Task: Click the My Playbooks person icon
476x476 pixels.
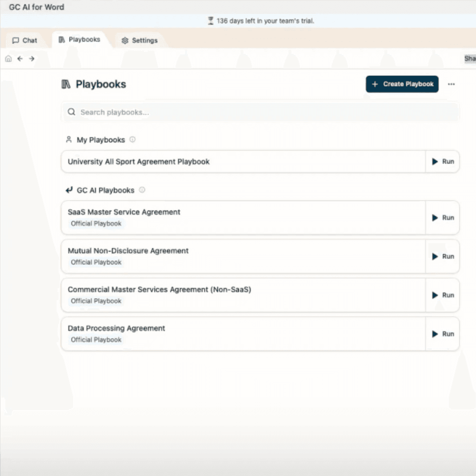Action: [69, 140]
